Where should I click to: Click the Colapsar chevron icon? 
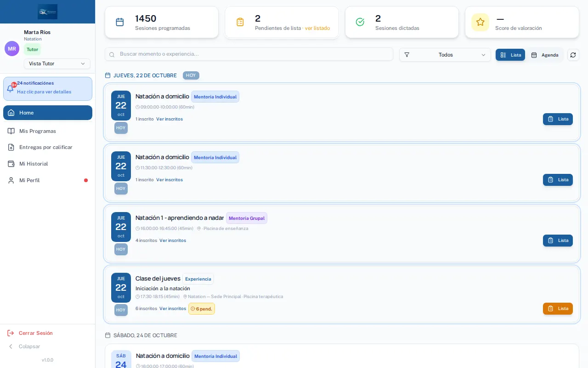click(x=11, y=346)
